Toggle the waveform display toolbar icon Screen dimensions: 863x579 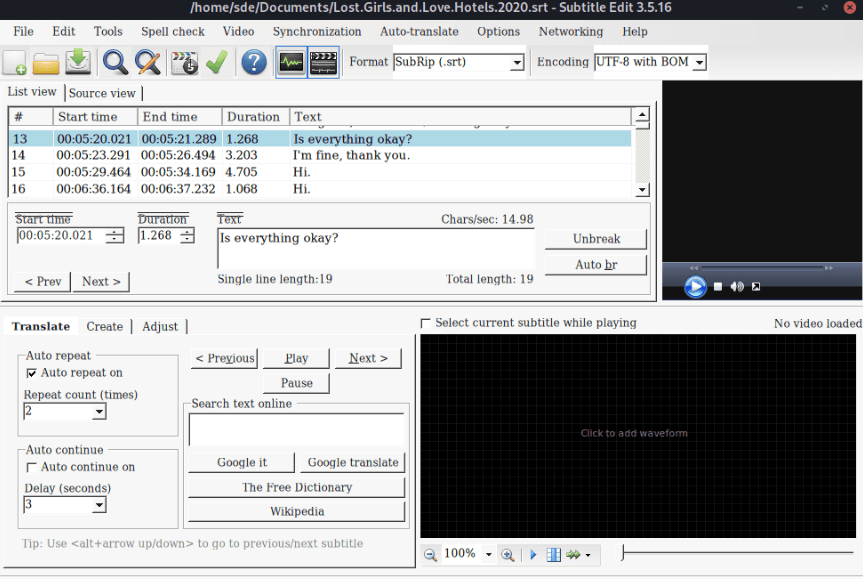click(291, 63)
